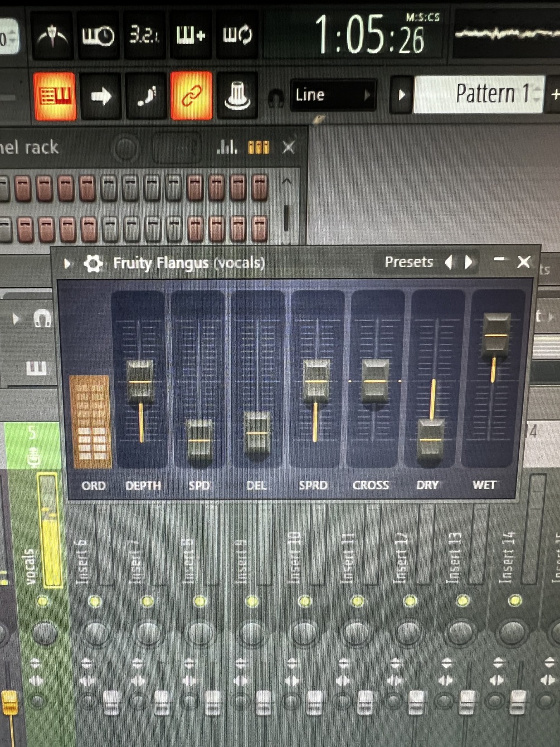560x747 pixels.
Task: Toggle overdub recording keyboard-plus icon
Action: (x=191, y=36)
